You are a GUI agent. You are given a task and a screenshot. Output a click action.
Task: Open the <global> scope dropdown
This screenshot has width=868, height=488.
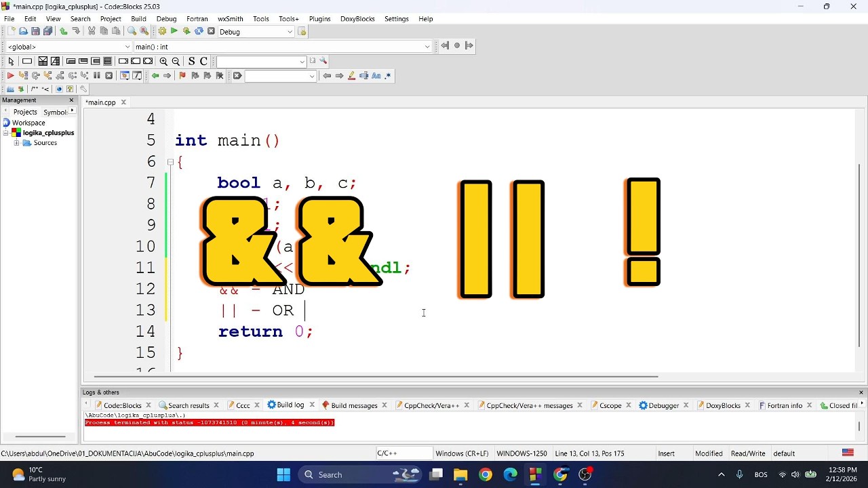pyautogui.click(x=127, y=47)
